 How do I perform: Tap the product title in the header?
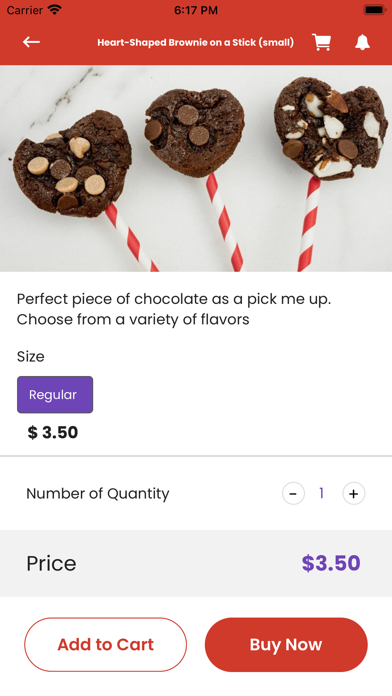(x=195, y=43)
